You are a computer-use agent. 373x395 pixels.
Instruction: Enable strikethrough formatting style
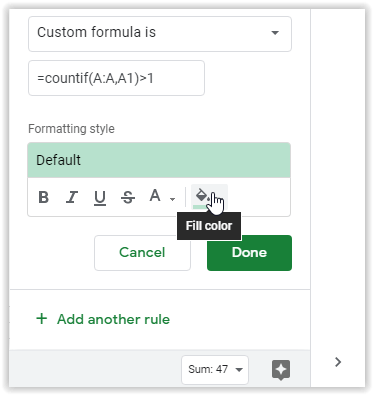pos(128,197)
